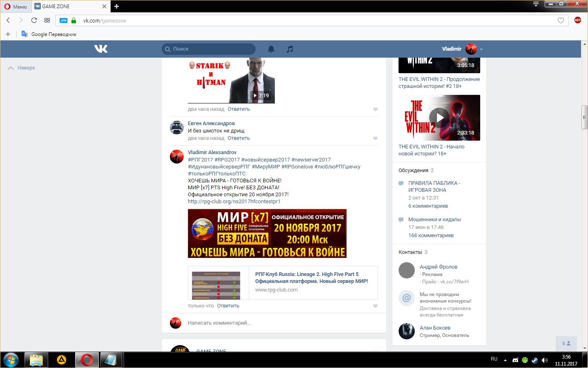Viewport: 588px width, 368px height.
Task: Click hashtag #толькоРПГтолькоПТС
Action: [217, 174]
